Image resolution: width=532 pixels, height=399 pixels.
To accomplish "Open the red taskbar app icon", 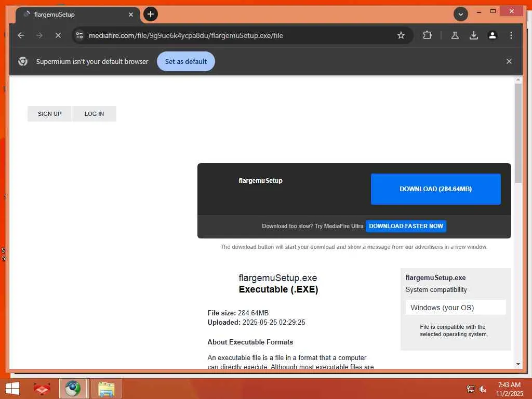I will click(42, 389).
